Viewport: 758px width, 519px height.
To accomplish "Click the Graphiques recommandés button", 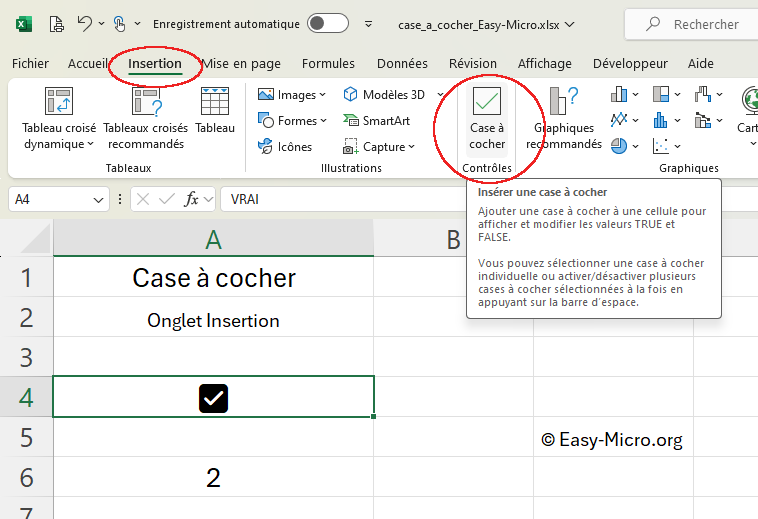I will (x=564, y=118).
